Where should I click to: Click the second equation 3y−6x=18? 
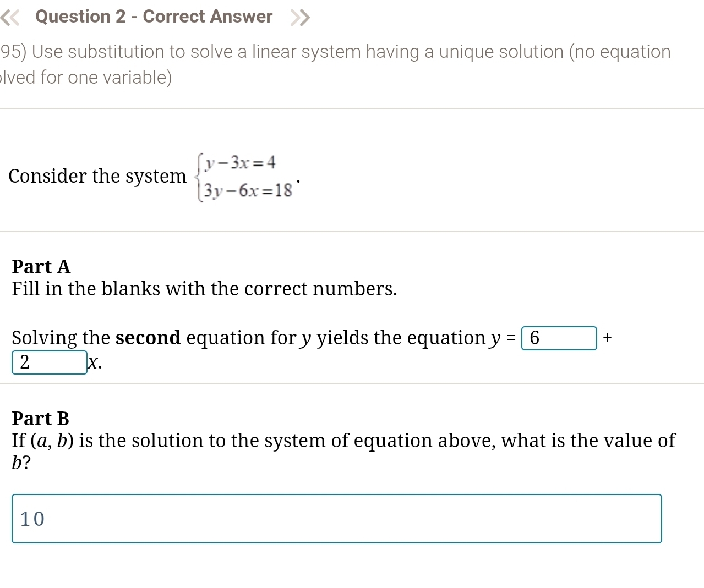pyautogui.click(x=248, y=190)
